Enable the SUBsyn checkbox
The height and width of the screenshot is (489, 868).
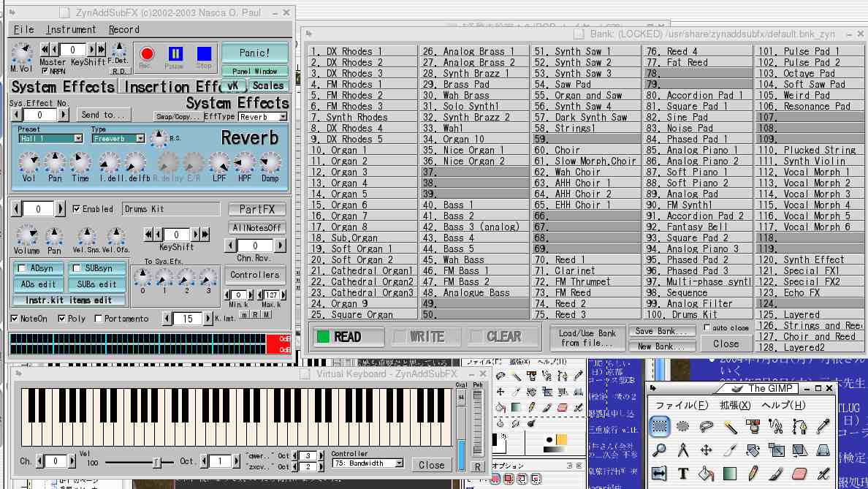pos(77,268)
